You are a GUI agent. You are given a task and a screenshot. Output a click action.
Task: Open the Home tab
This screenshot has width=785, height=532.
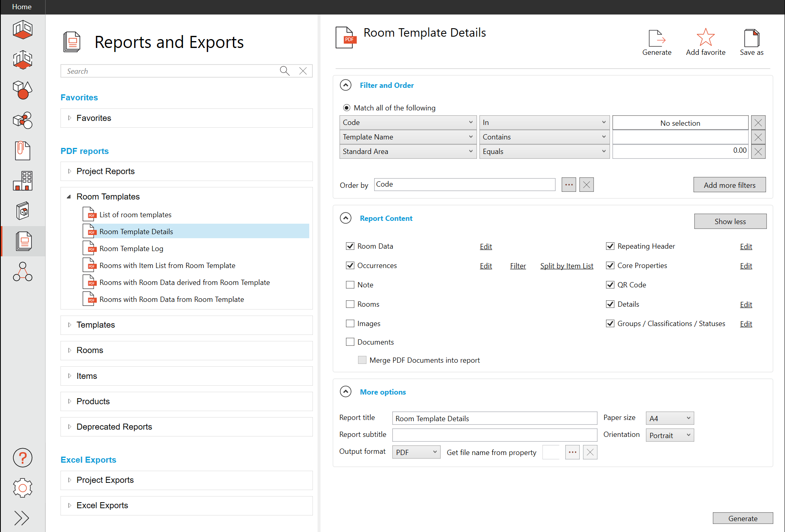pyautogui.click(x=22, y=7)
